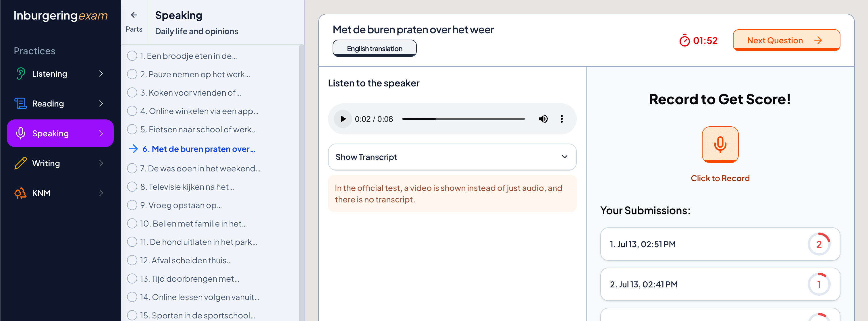The height and width of the screenshot is (321, 868).
Task: Select radio for 5. Fietsen naar school
Action: pyautogui.click(x=132, y=129)
